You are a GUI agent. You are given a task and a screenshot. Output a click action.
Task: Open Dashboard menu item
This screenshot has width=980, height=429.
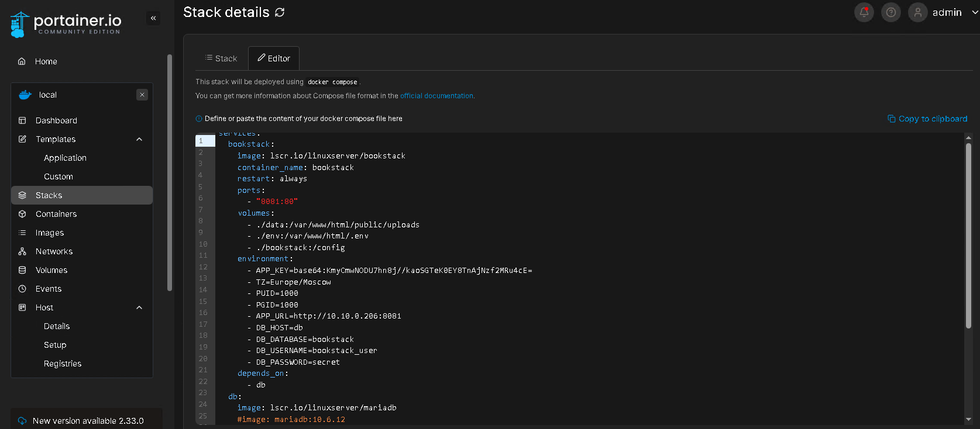click(x=56, y=120)
